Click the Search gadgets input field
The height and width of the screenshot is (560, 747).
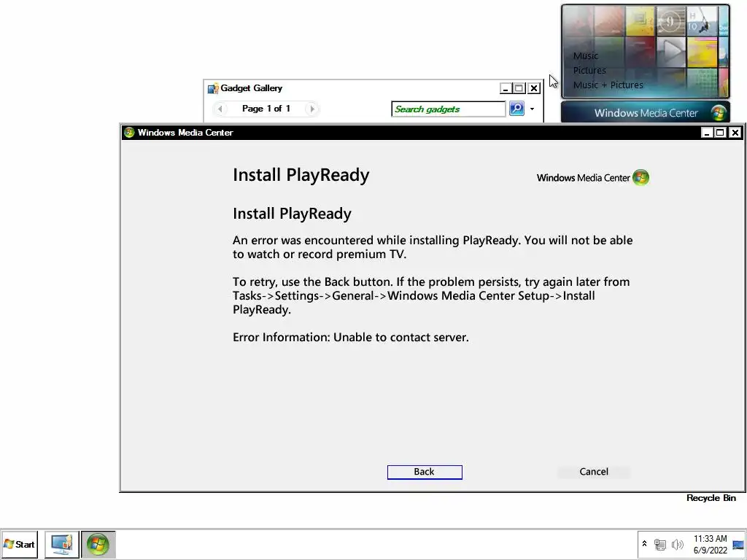(448, 109)
